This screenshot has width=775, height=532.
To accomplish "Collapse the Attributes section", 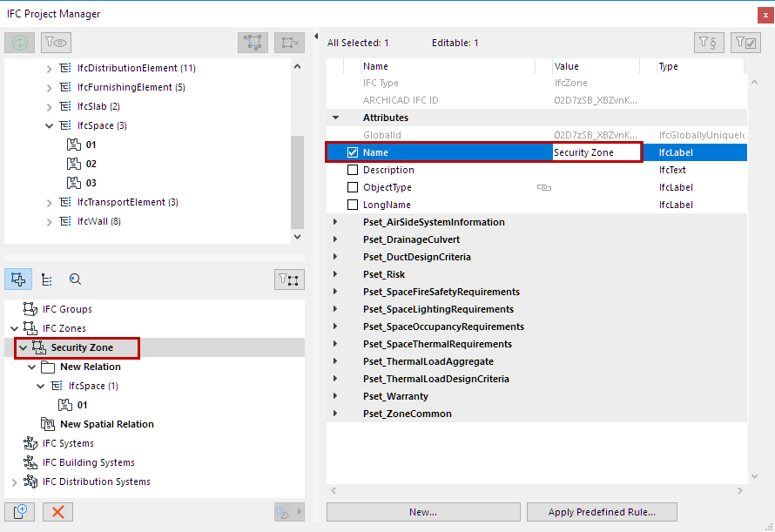I will pyautogui.click(x=335, y=117).
